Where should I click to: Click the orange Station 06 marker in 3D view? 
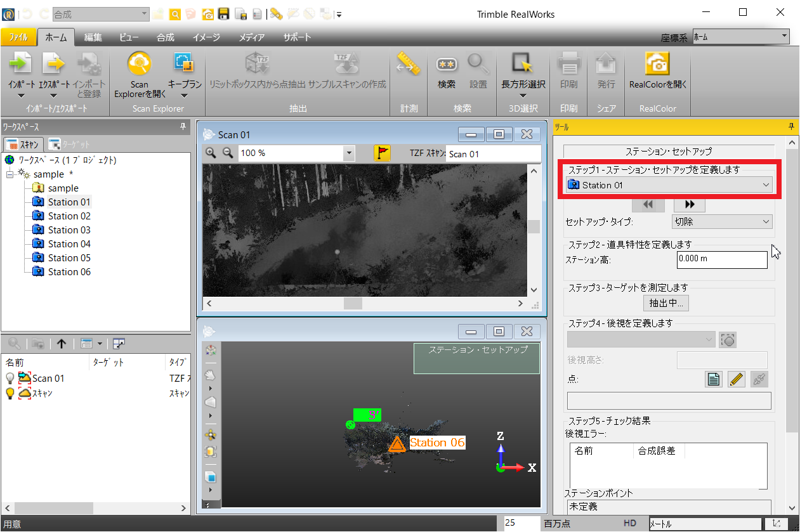tap(397, 444)
